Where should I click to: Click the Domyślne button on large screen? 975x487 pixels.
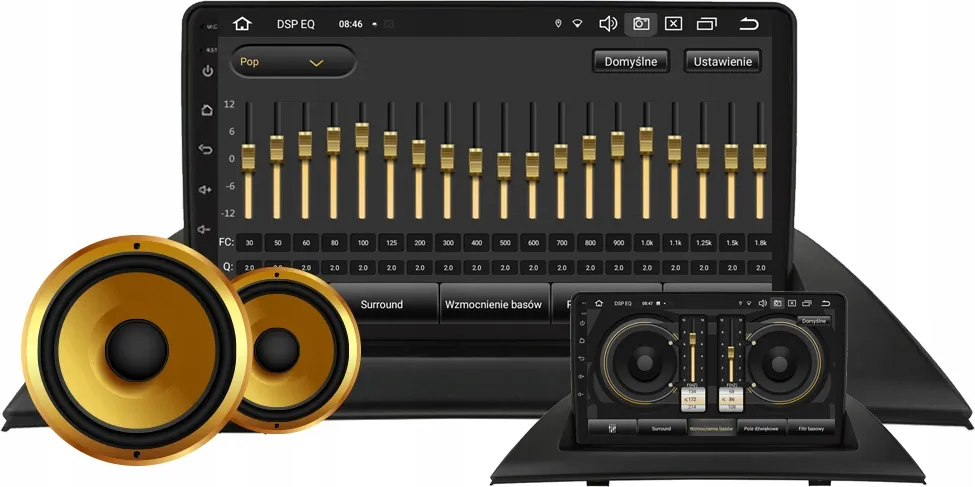coord(630,62)
